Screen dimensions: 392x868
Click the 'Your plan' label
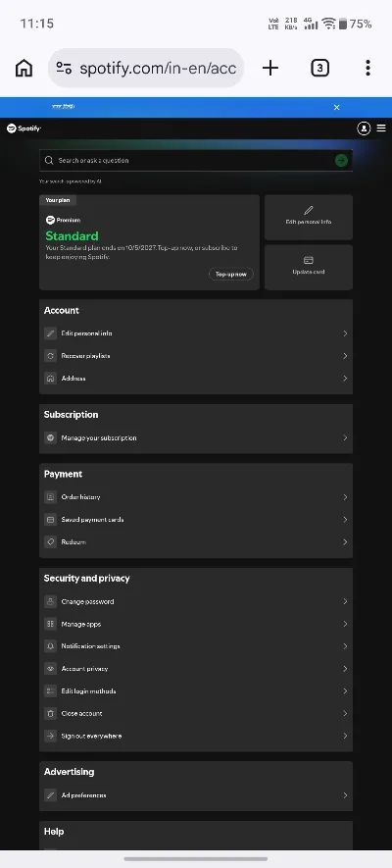click(58, 200)
